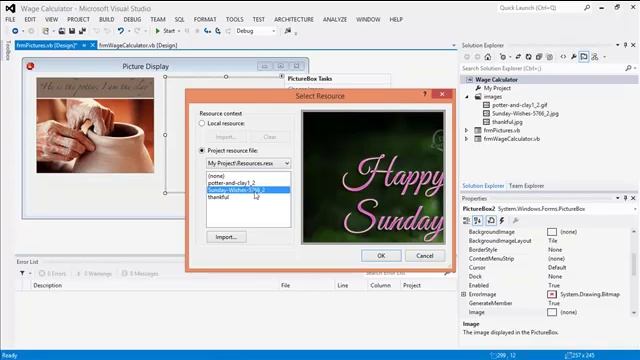Click Alphabetical sort icon in Properties panel
Screen dimensions: 640x360
(x=478, y=221)
